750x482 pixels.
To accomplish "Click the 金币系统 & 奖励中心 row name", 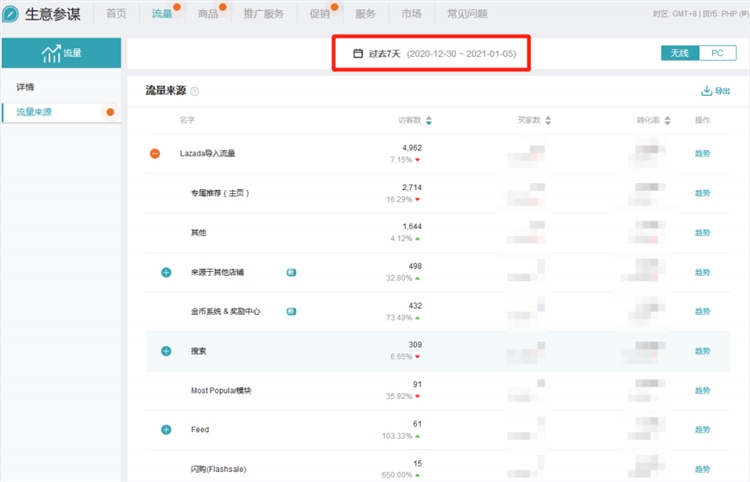I will click(225, 311).
